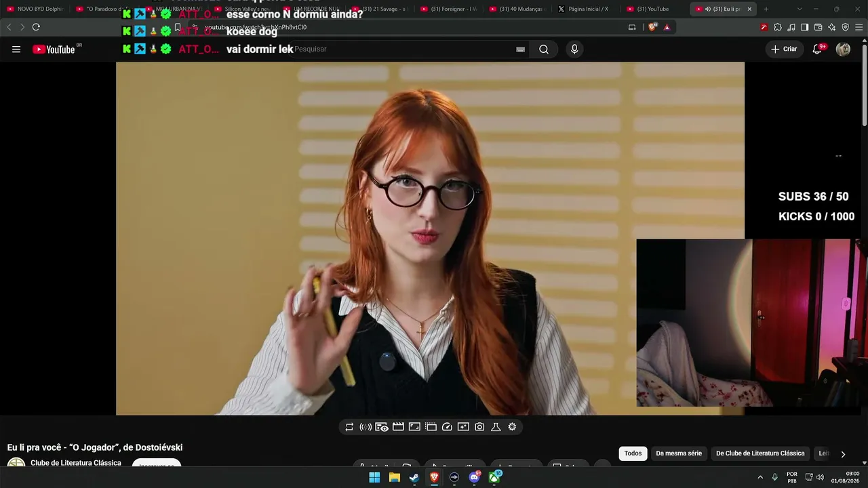Open Brave Rewards triangle icon
Image resolution: width=868 pixels, height=488 pixels.
coord(667,27)
